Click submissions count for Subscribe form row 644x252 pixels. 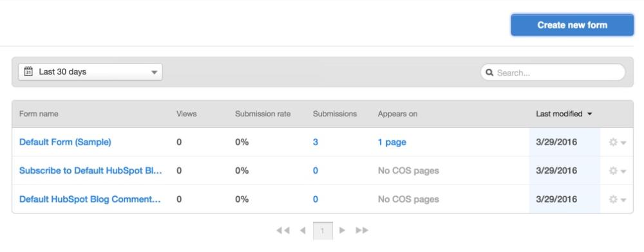[x=316, y=170]
